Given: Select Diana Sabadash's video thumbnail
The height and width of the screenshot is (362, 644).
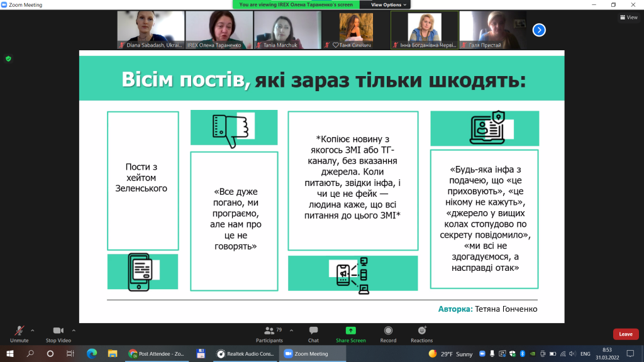Looking at the screenshot, I should point(151,30).
